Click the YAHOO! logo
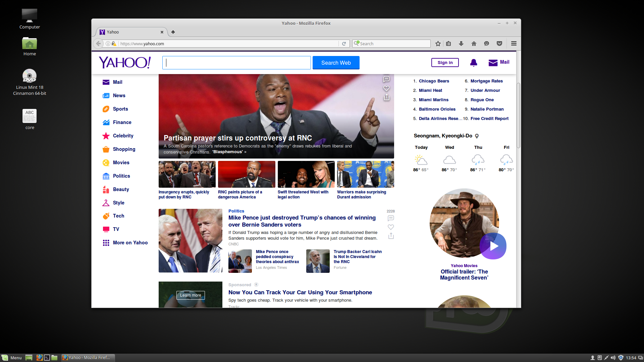Viewport: 644px width, 362px height. pyautogui.click(x=125, y=62)
